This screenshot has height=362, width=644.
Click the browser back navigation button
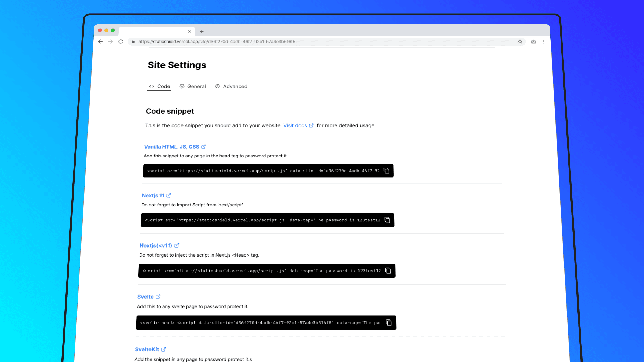point(101,42)
